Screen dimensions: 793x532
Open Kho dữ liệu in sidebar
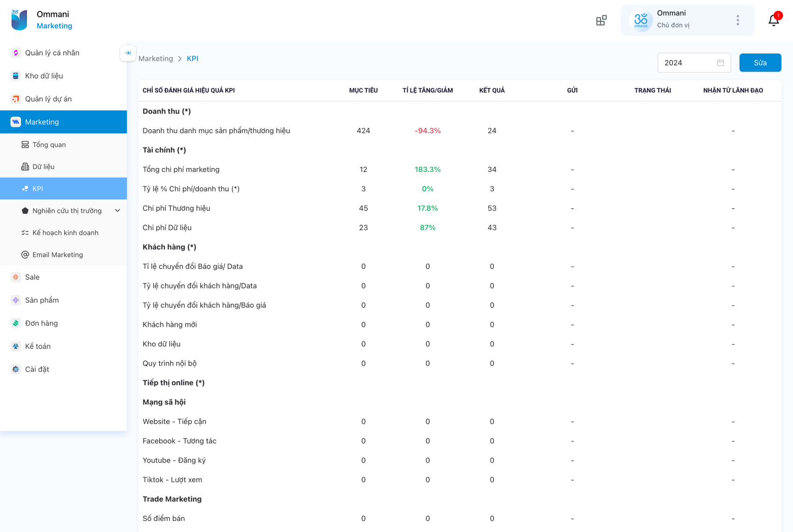pos(44,76)
